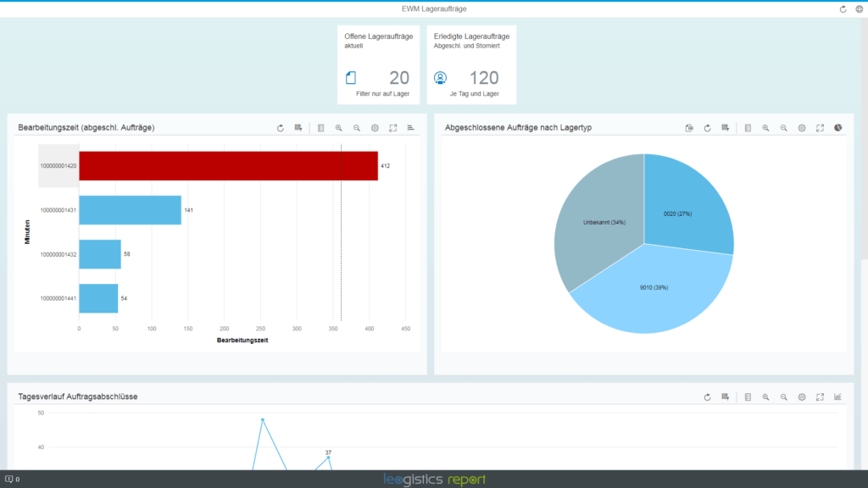Select the red bar for order 100000001420
The width and height of the screenshot is (868, 488).
[228, 166]
